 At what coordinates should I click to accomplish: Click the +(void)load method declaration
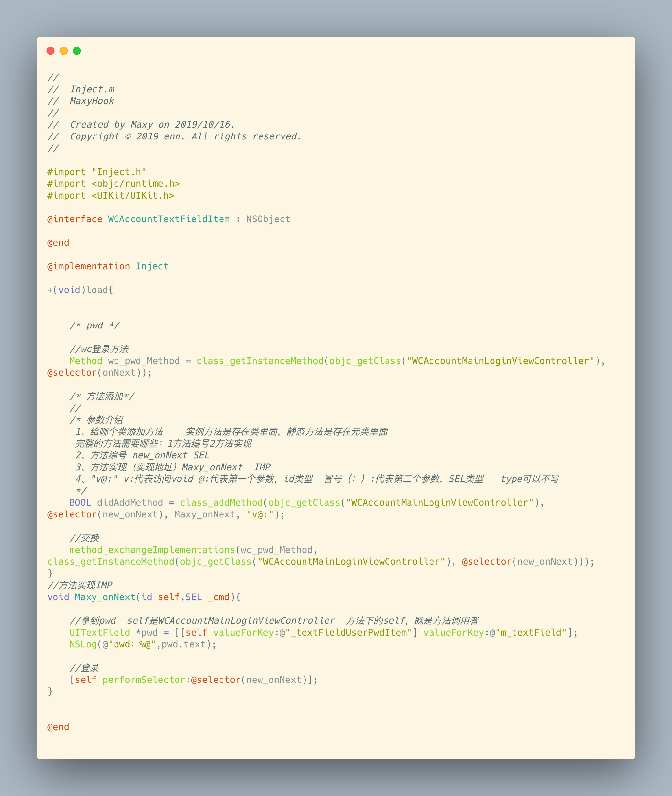click(x=80, y=290)
